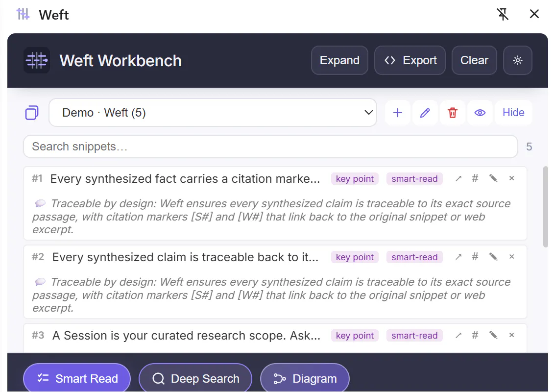Click the snippet count 5 beside search
Image resolution: width=554 pixels, height=392 pixels.
point(529,147)
